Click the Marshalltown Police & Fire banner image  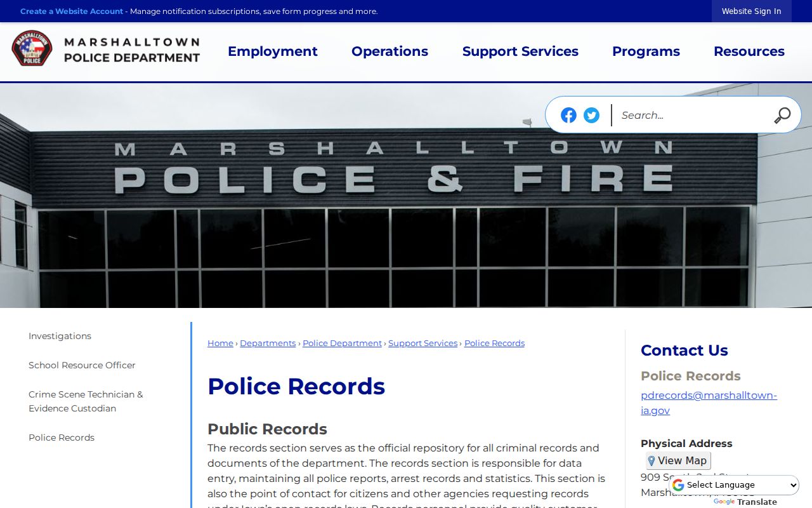(406, 196)
